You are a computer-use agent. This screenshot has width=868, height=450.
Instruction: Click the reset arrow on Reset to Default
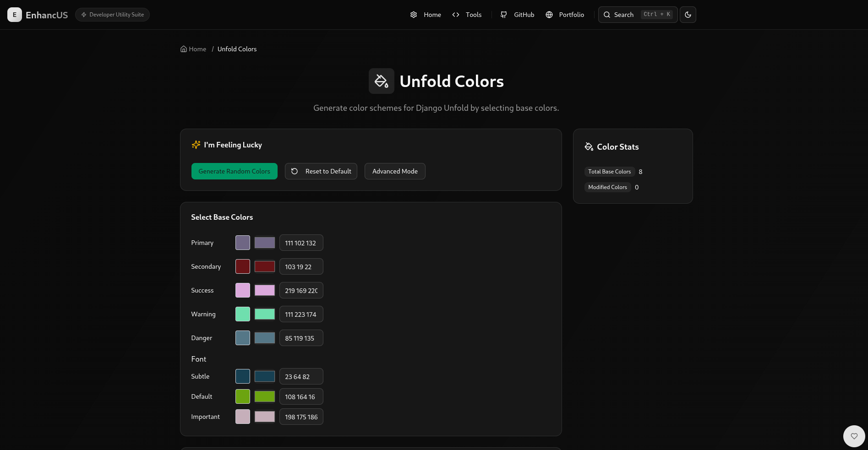pyautogui.click(x=295, y=171)
